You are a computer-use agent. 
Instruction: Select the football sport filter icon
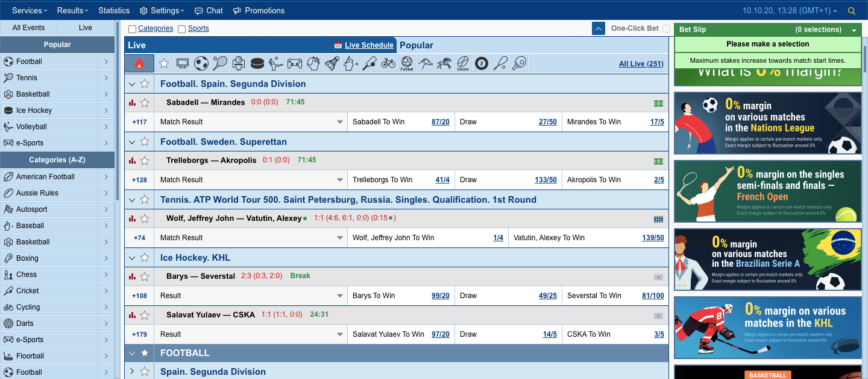(201, 63)
